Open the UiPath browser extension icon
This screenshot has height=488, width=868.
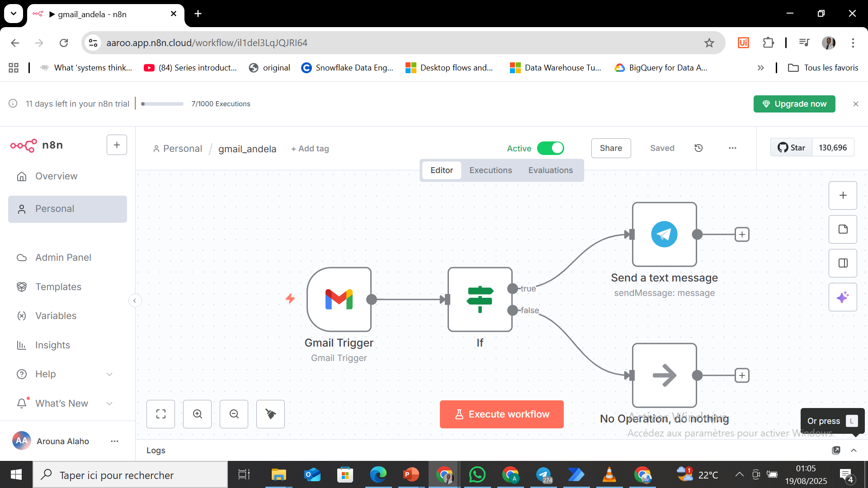(x=743, y=42)
